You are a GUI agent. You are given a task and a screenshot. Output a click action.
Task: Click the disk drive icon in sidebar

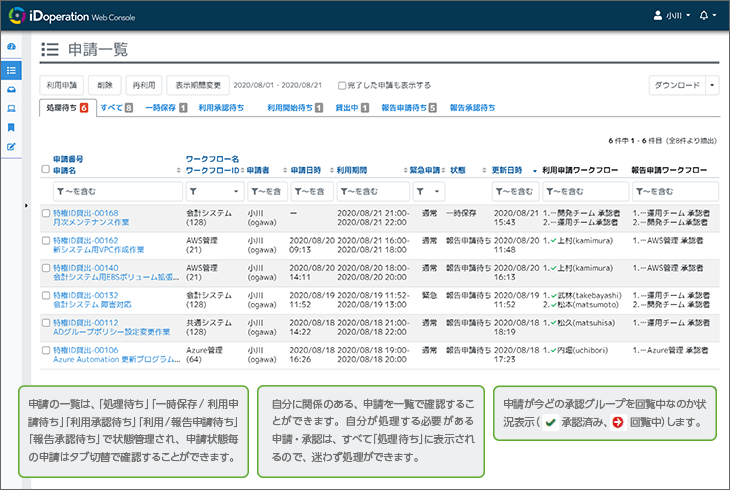click(x=11, y=89)
